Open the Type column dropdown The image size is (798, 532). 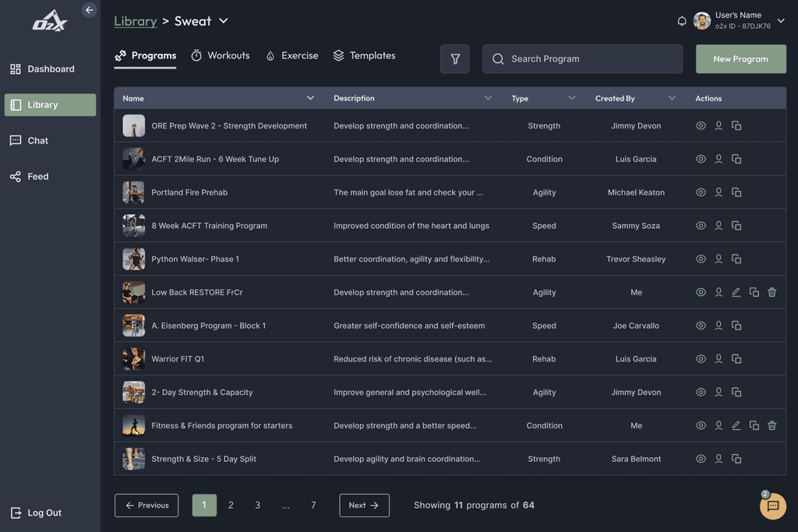click(x=572, y=97)
